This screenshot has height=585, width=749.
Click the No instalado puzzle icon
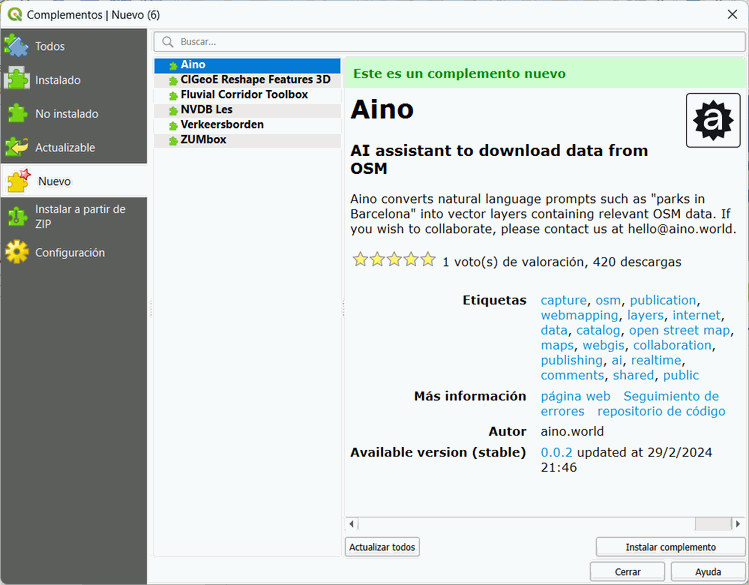point(17,113)
